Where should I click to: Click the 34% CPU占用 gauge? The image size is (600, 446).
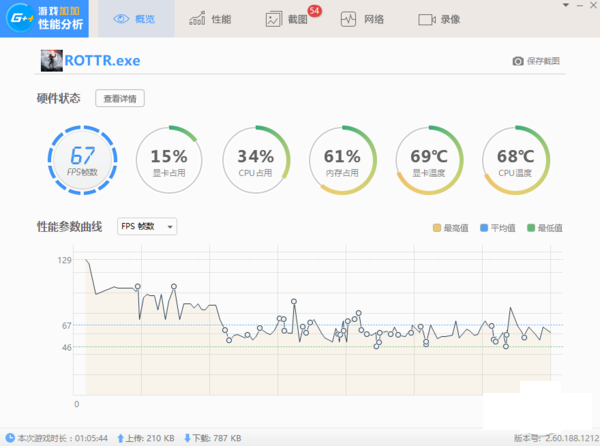point(255,160)
